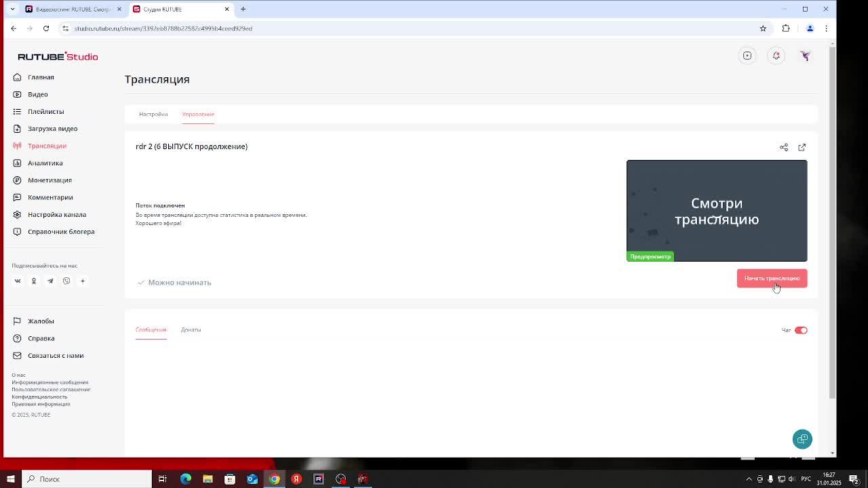868x488 pixels.
Task: Open the notifications bell icon
Action: click(776, 56)
